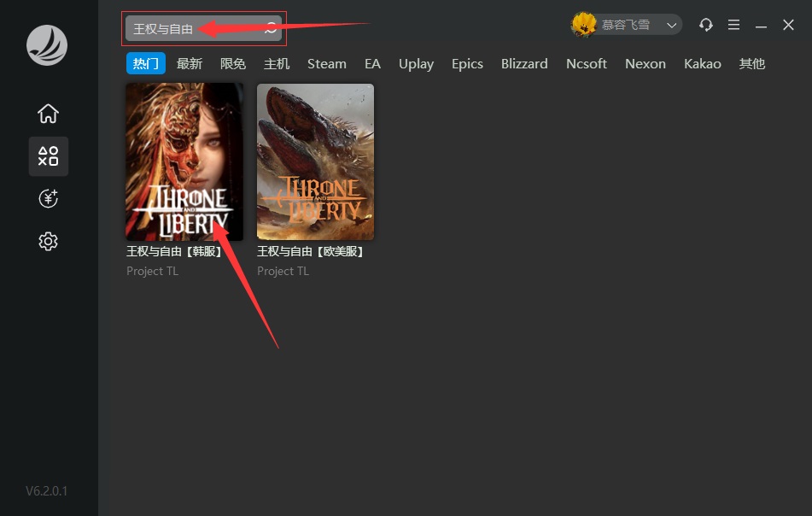Close the application window
812x516 pixels.
tap(788, 25)
